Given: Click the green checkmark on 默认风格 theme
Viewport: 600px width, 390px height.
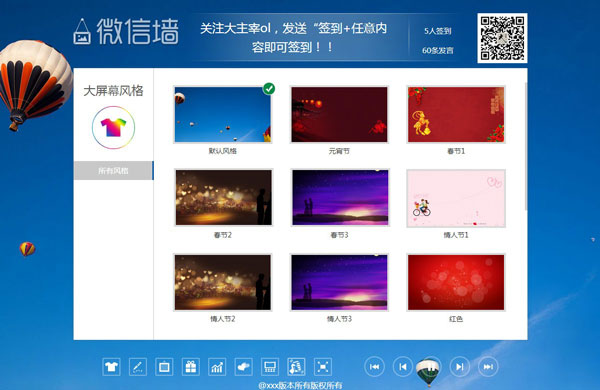Looking at the screenshot, I should click(269, 88).
